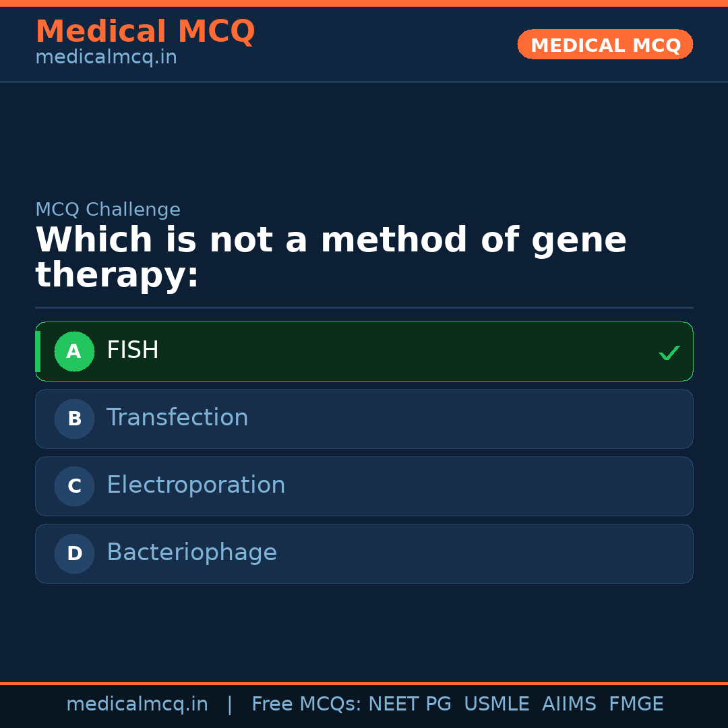Click the orange divider line above the footer

coord(364,682)
